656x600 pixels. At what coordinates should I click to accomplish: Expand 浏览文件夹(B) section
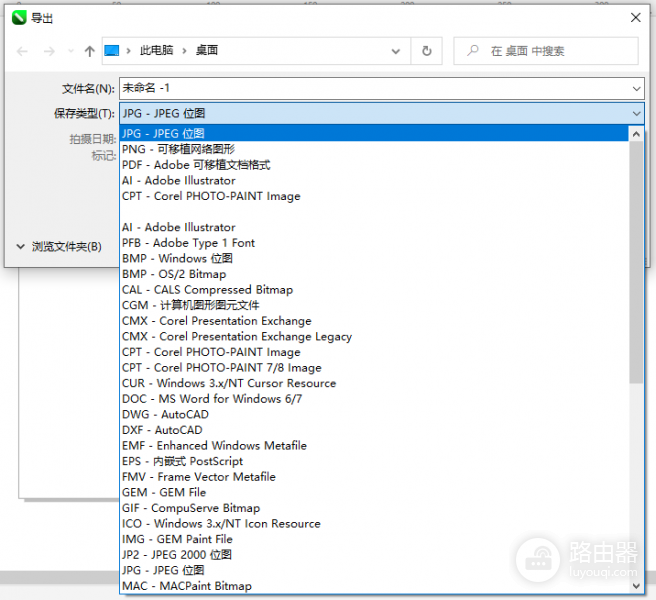coord(59,246)
